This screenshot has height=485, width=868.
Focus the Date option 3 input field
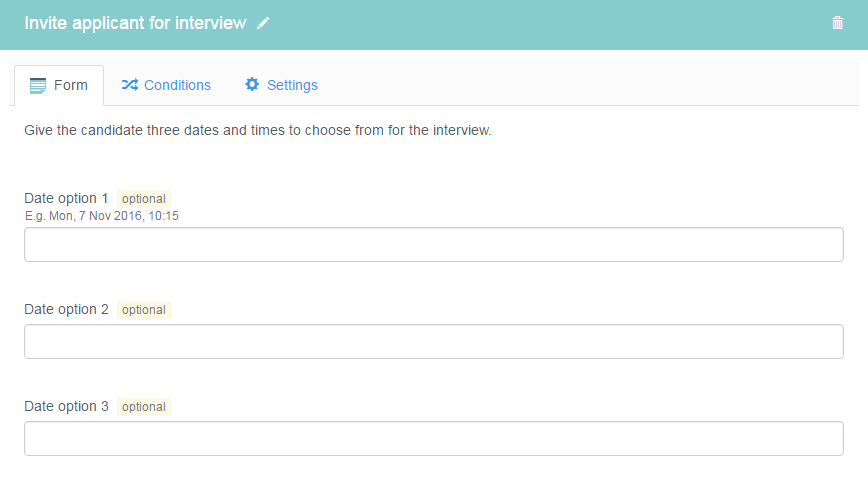coord(433,438)
